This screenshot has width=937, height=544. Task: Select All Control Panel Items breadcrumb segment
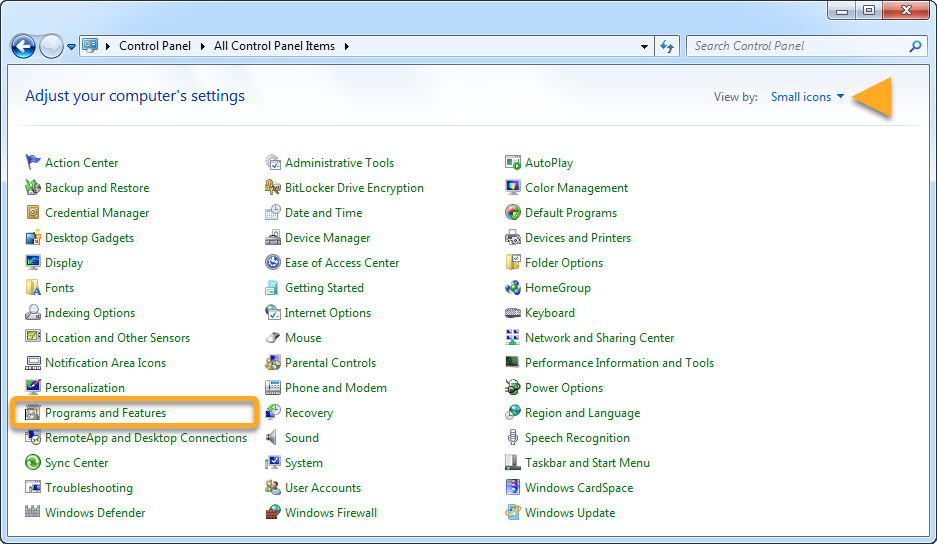click(x=275, y=46)
